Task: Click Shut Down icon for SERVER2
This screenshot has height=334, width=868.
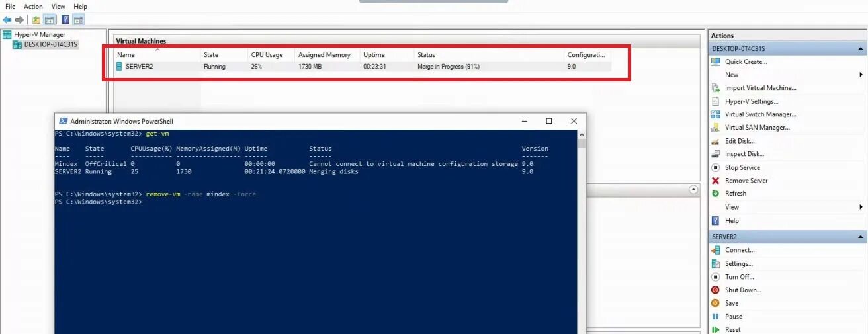Action: (x=715, y=290)
